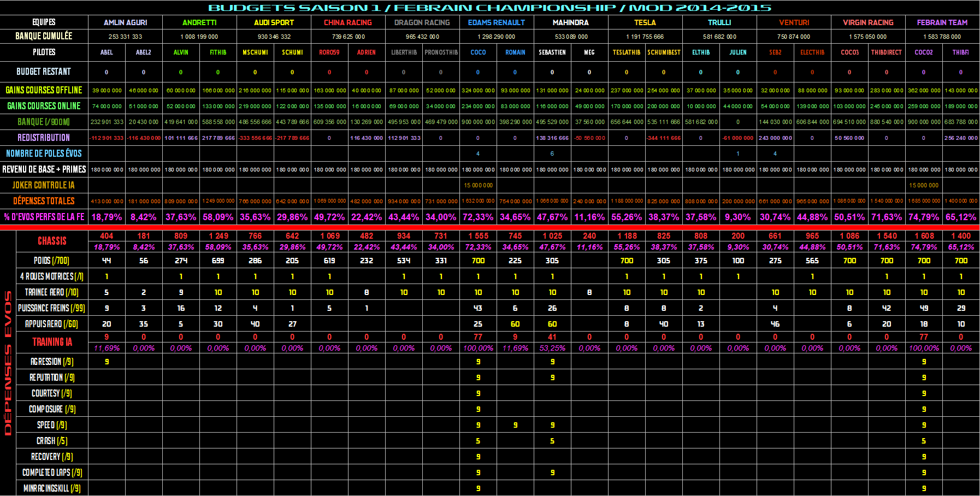Select the CHINA RACING team header
Image resolution: width=980 pixels, height=496 pixels.
pos(348,22)
